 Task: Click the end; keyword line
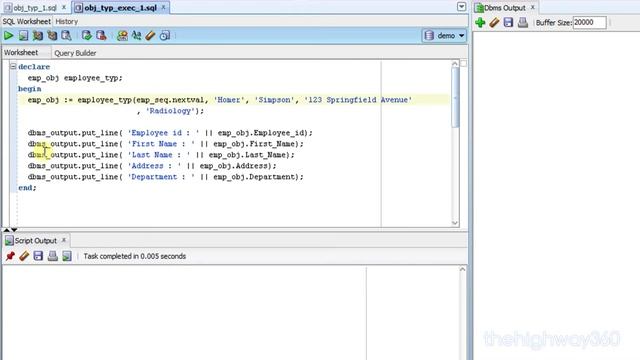click(27, 188)
